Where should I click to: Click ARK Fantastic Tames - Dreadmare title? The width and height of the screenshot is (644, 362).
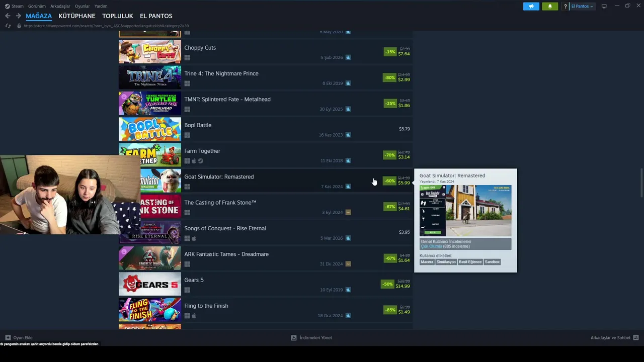(x=226, y=254)
